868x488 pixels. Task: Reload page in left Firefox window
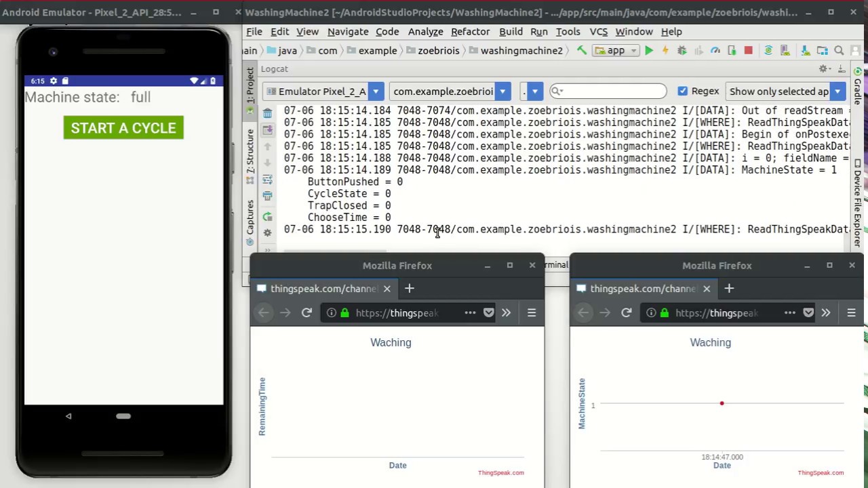pyautogui.click(x=307, y=312)
